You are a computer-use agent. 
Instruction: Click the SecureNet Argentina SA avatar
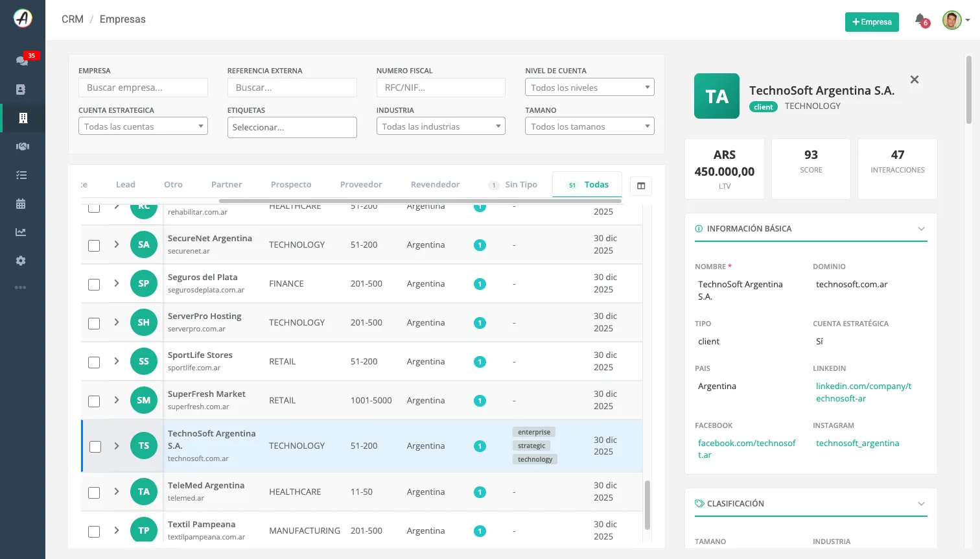(x=144, y=244)
